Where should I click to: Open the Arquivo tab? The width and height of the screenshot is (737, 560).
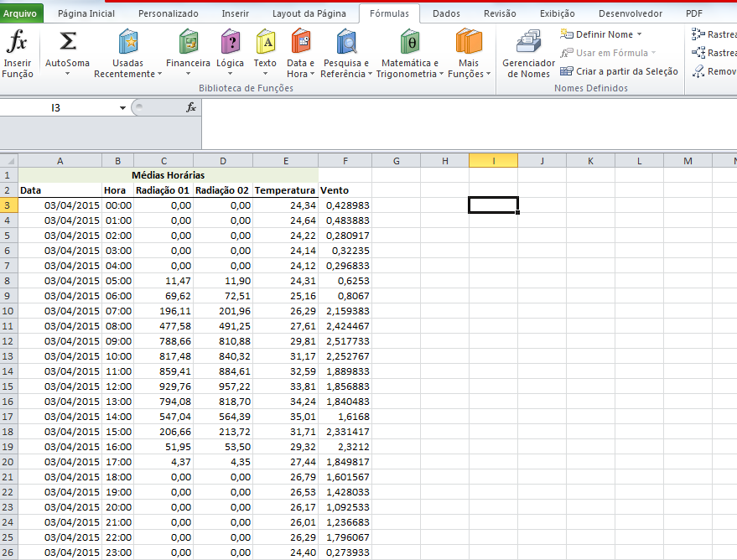pos(20,13)
